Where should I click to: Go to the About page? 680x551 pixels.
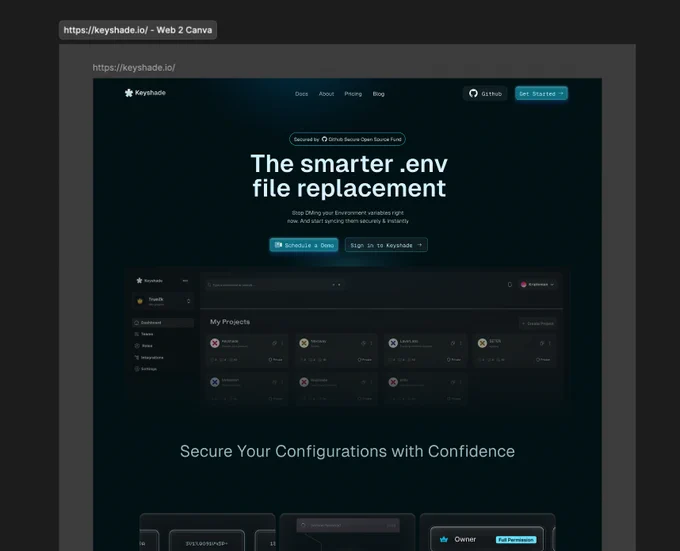coord(327,94)
